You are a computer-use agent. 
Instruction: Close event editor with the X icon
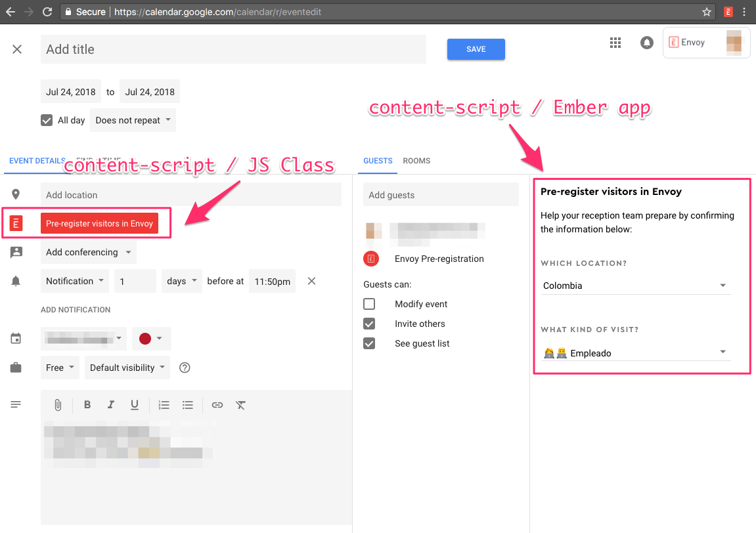17,49
